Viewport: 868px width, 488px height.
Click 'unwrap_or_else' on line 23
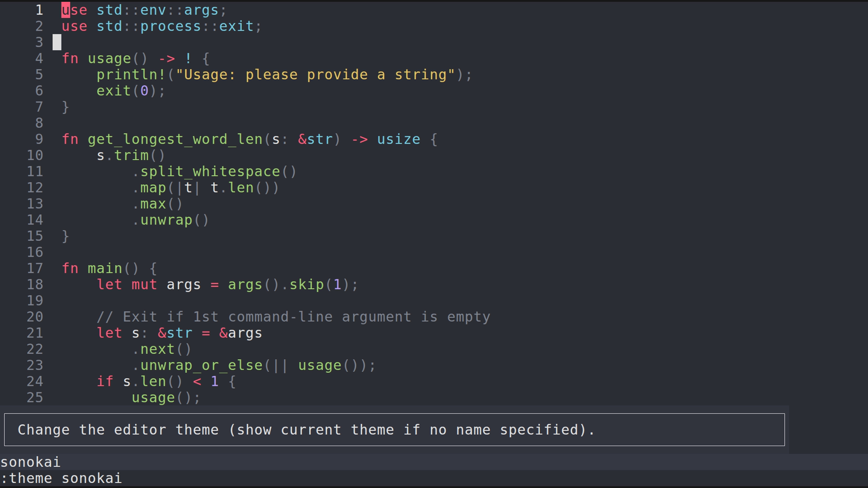click(201, 365)
